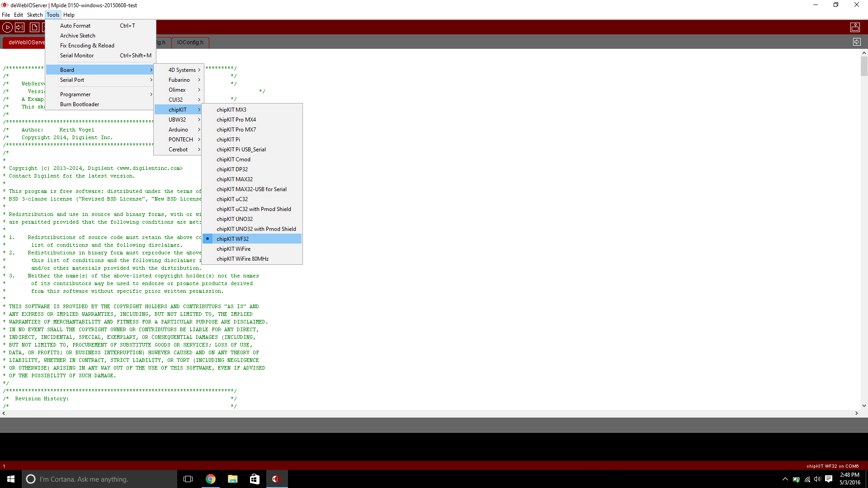Click Auto Format menu item

75,25
